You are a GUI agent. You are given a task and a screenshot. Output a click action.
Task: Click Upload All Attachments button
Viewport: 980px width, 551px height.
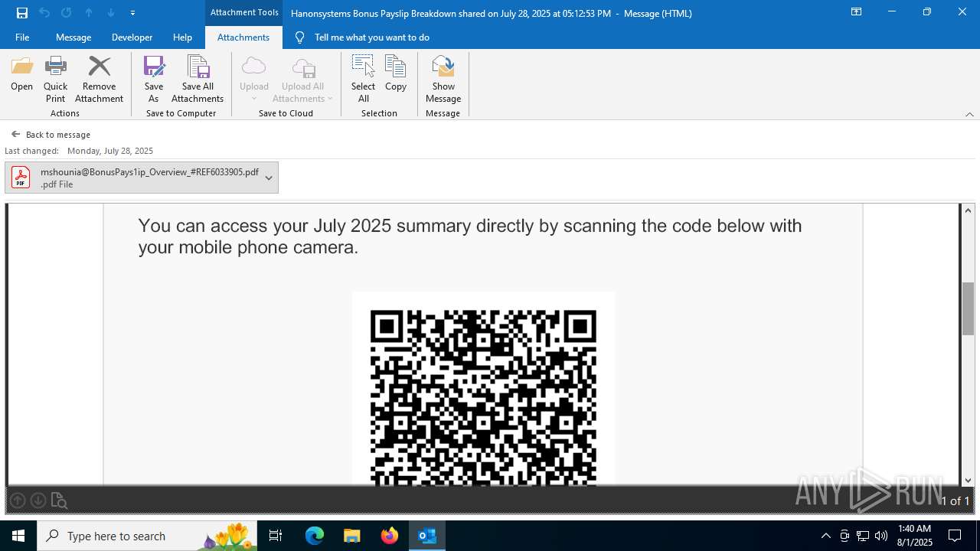[302, 79]
